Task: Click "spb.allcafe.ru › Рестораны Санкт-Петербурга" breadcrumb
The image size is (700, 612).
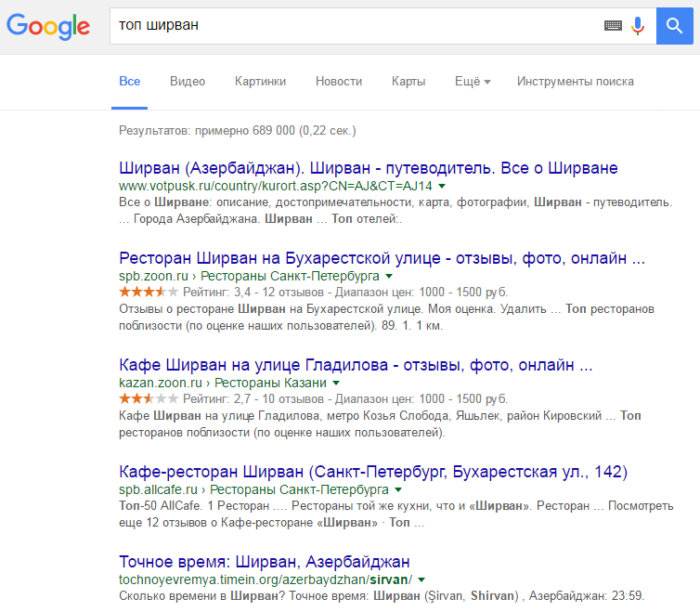Action: click(x=253, y=489)
